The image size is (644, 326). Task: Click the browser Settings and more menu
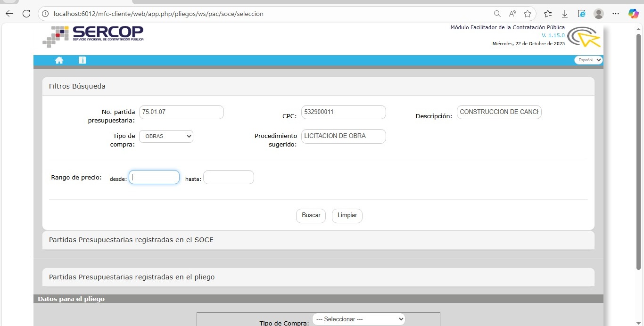(616, 14)
